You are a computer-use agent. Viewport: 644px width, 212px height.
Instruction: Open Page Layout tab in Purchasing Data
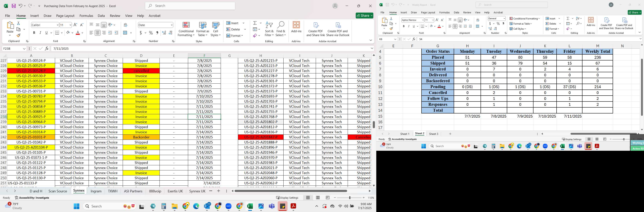click(65, 16)
